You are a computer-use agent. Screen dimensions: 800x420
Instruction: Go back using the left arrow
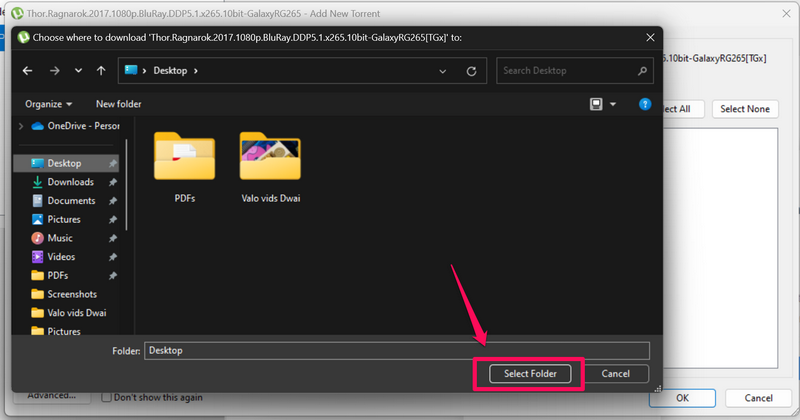click(x=28, y=71)
